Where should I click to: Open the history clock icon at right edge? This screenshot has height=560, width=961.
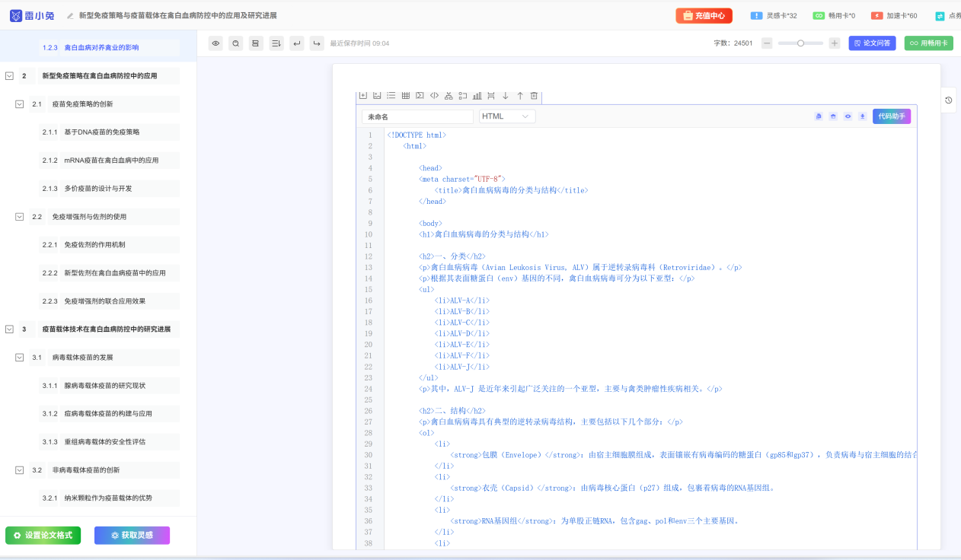point(949,100)
